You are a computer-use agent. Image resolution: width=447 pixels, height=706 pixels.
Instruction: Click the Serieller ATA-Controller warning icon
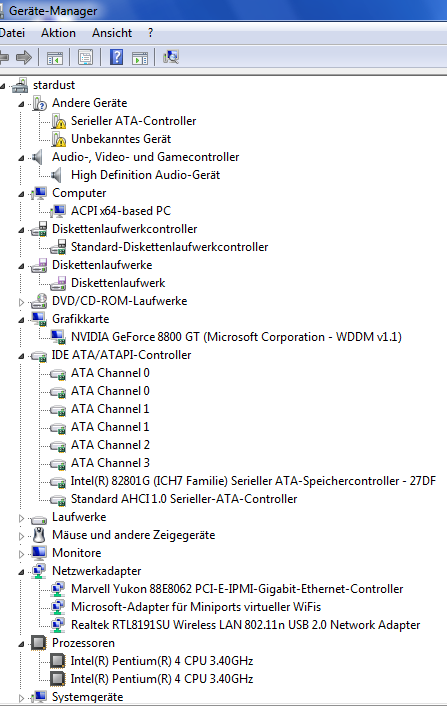(59, 121)
